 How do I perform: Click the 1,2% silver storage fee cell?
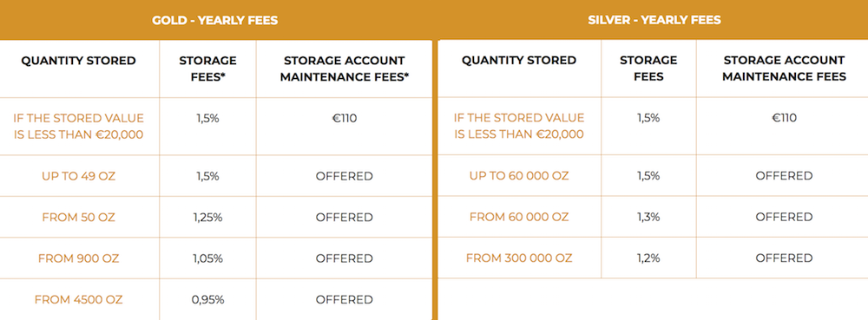pos(648,258)
